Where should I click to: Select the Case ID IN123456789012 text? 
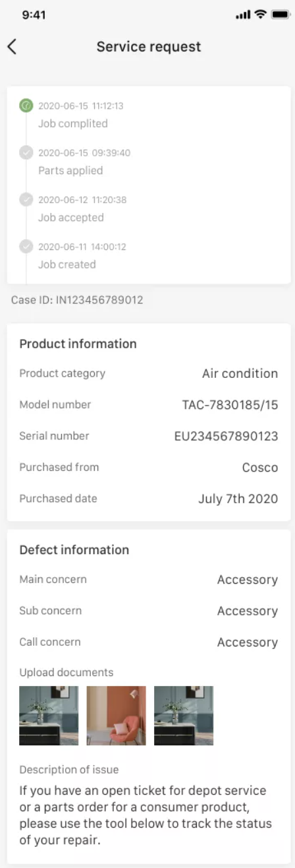77,300
